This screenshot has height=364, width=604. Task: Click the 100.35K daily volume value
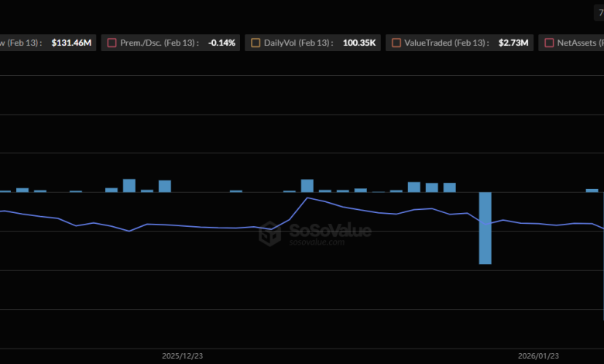pyautogui.click(x=362, y=43)
